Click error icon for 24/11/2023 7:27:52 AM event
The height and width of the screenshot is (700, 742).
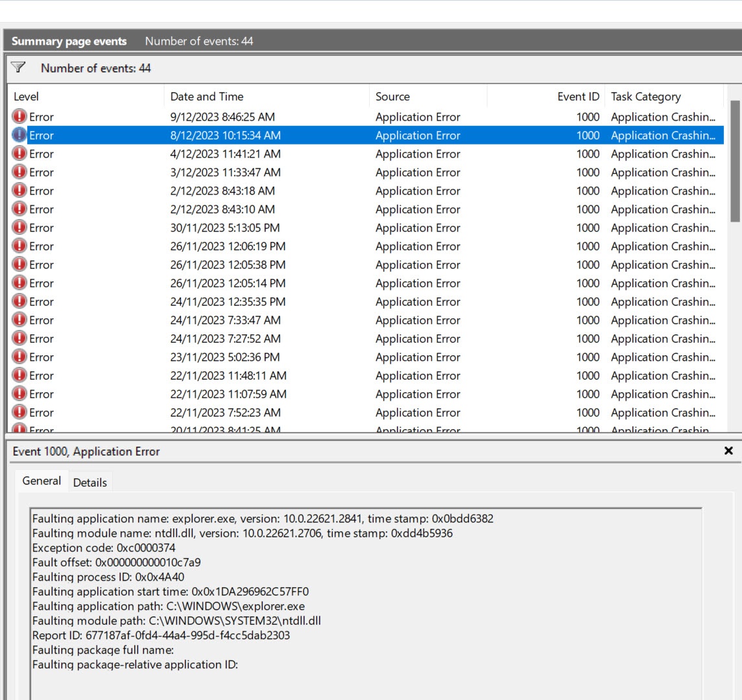[x=19, y=338]
